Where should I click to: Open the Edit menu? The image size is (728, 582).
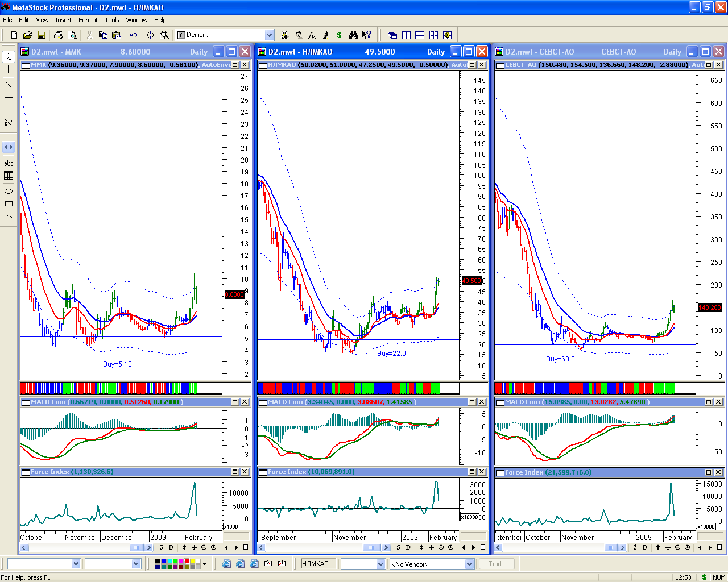[24, 20]
